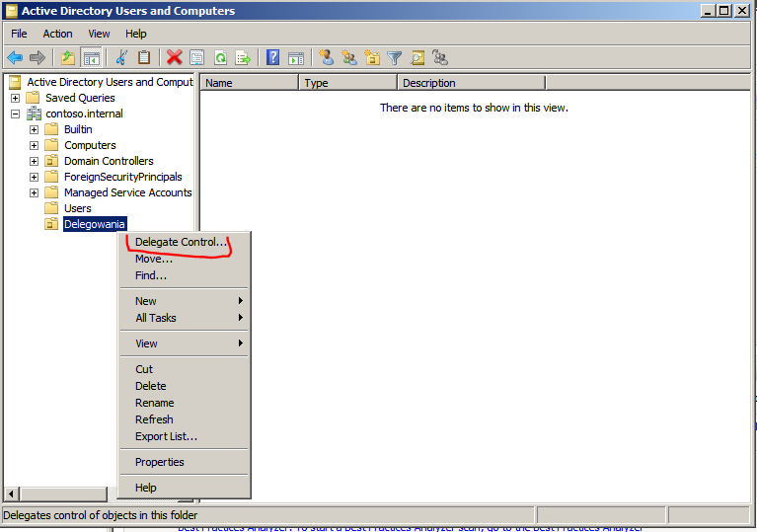Viewport: 757px width, 532px height.
Task: Toggle Show/Hide Console Tree icon
Action: (91, 58)
